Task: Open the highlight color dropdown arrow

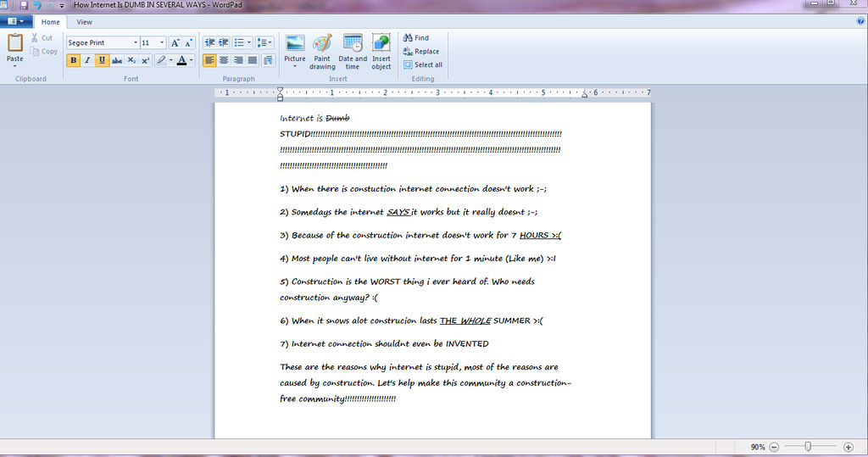Action: (x=170, y=60)
